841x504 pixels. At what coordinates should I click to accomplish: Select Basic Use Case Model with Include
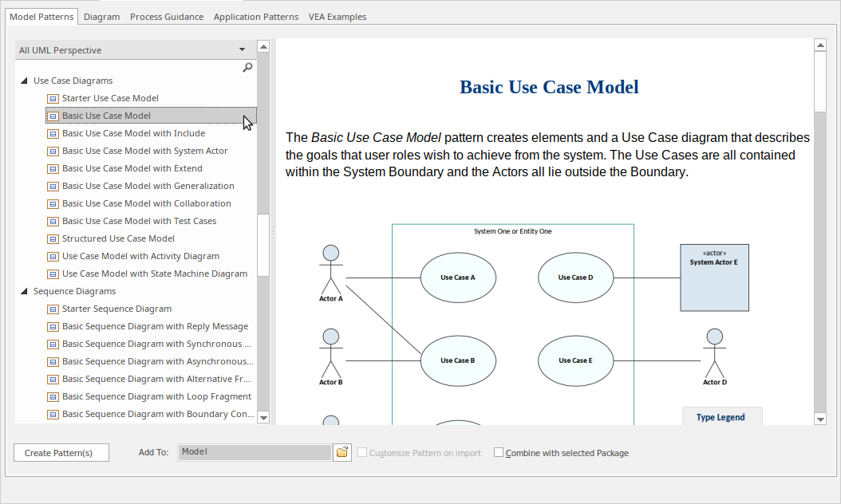pyautogui.click(x=133, y=133)
